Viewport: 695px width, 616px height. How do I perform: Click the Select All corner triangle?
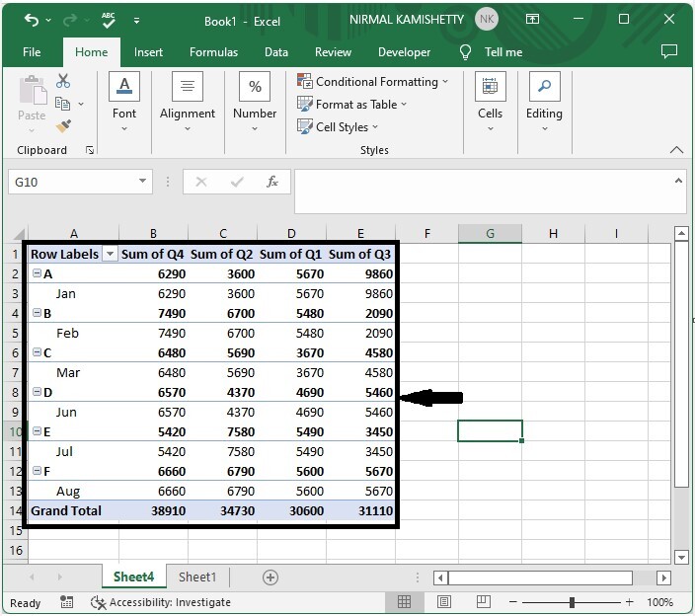click(18, 234)
